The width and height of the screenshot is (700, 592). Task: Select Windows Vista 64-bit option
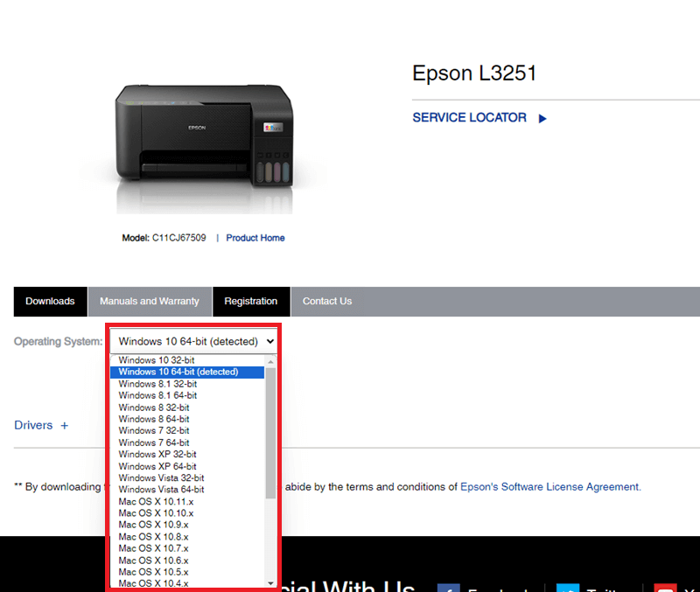(187, 490)
